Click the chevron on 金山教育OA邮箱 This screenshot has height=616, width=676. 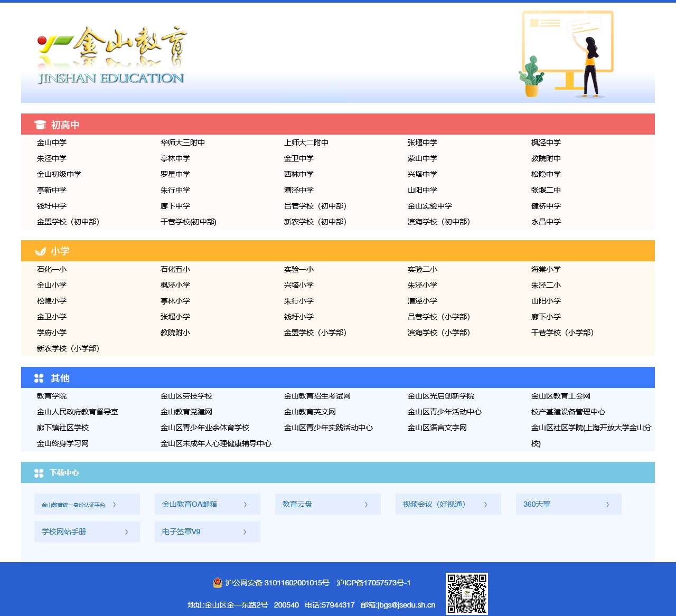pyautogui.click(x=245, y=505)
